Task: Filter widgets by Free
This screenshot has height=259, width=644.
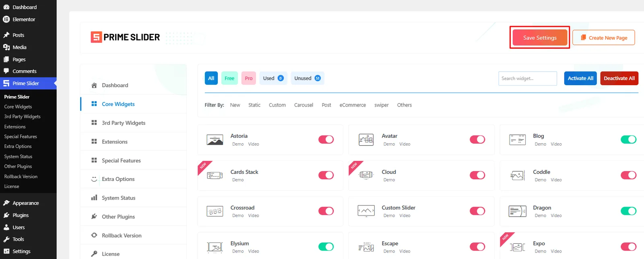Action: [229, 78]
